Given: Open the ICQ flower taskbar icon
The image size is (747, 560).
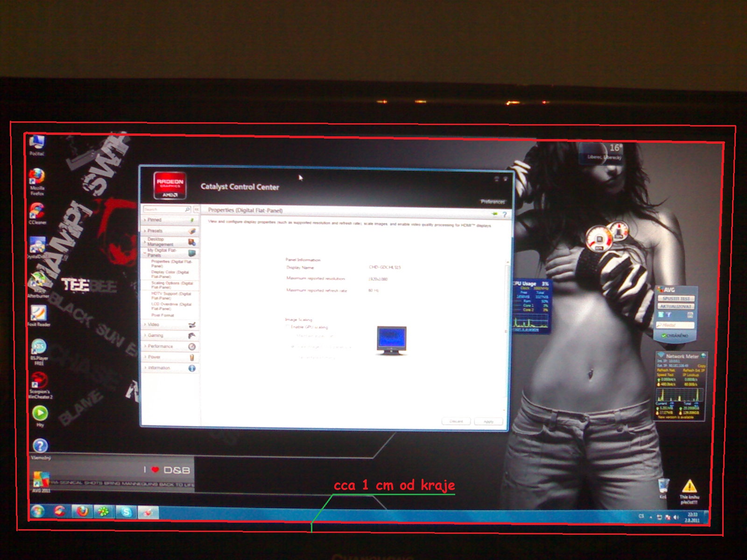Looking at the screenshot, I should (x=104, y=512).
